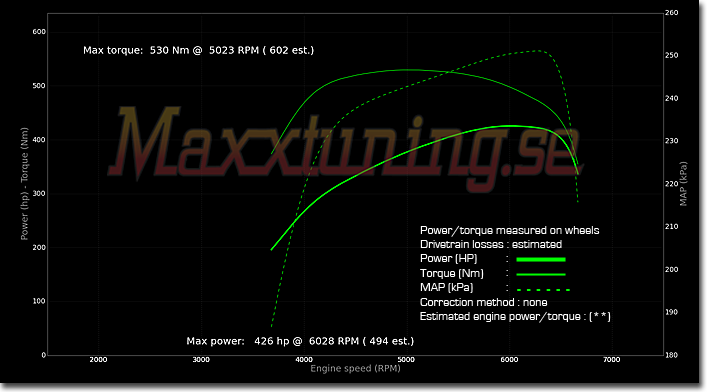The width and height of the screenshot is (708, 392).
Task: Click 'Drivetrain losses : estimated' text
Action: coord(491,244)
